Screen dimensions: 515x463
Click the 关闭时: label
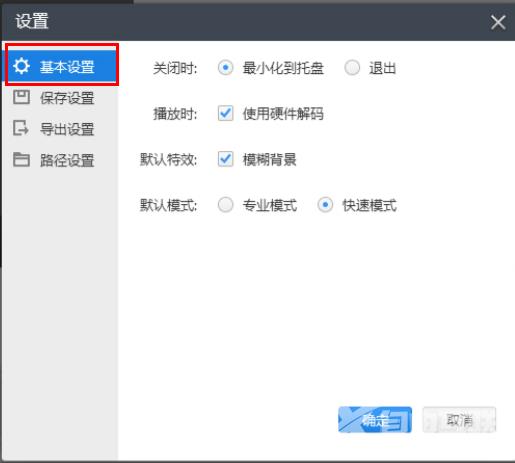(175, 68)
